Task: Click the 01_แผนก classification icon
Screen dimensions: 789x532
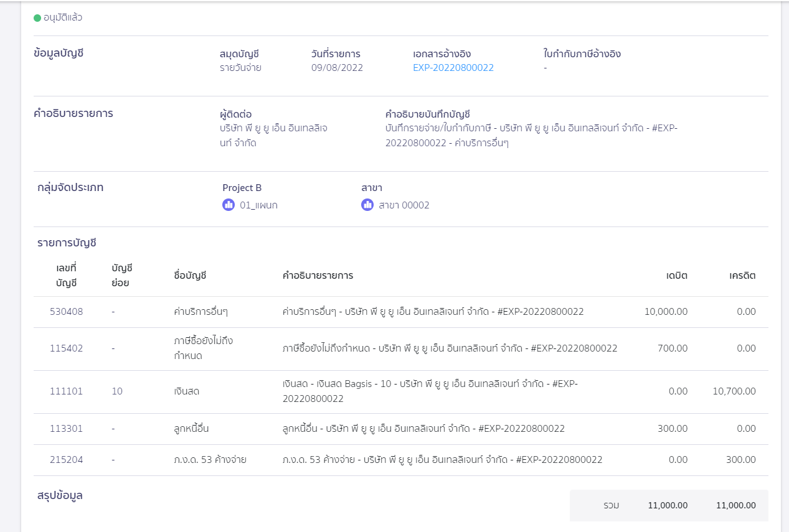Action: [x=229, y=205]
